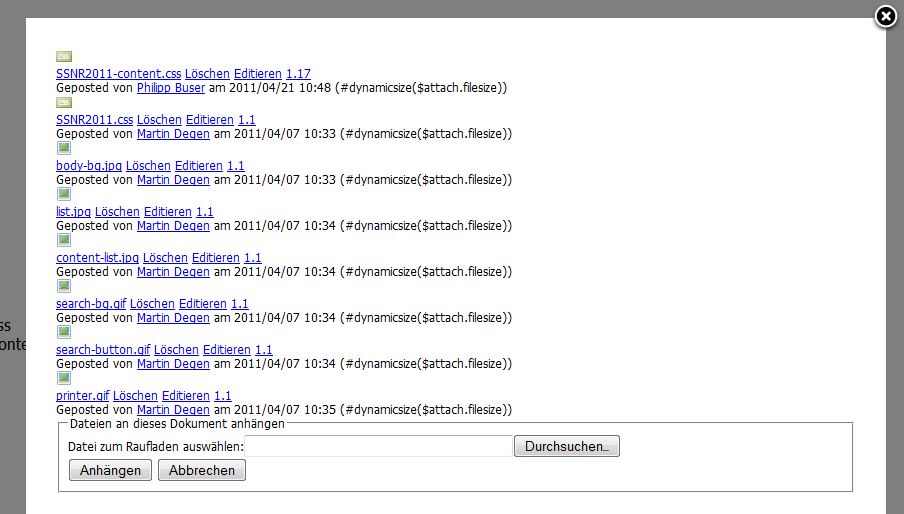Viewport: 904px width, 514px height.
Task: Click the image icon above printer.gif
Action: click(63, 378)
